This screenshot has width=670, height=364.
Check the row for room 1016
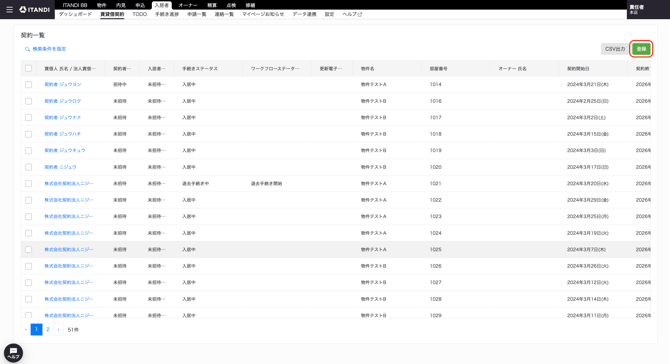[29, 101]
